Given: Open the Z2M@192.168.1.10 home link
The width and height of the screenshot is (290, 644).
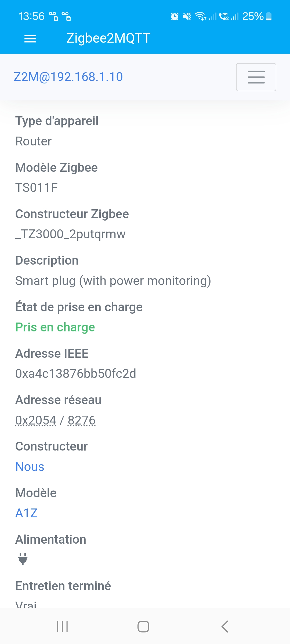Looking at the screenshot, I should (68, 77).
